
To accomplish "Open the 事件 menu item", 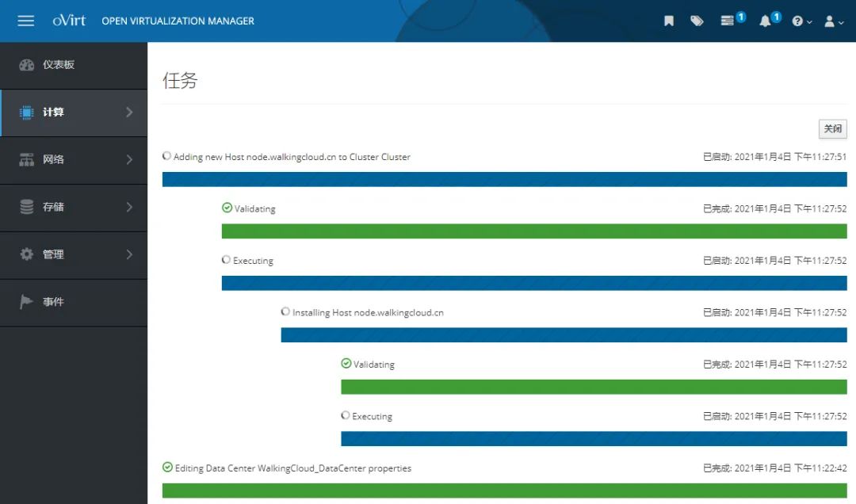I will pyautogui.click(x=74, y=303).
